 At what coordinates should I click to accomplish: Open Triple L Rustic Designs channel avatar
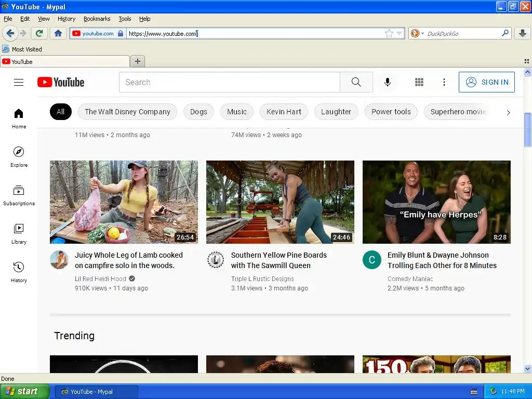pyautogui.click(x=216, y=260)
